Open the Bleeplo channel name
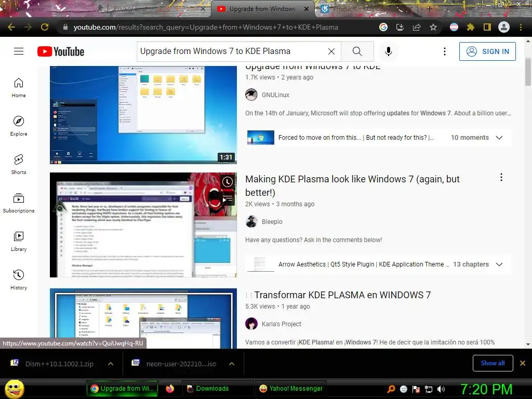This screenshot has width=532, height=399. 272,221
